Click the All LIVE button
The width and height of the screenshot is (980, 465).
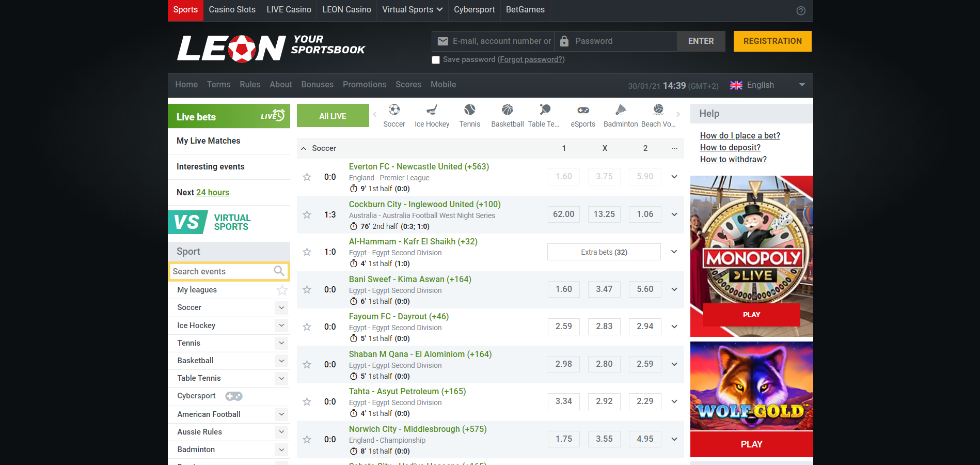pos(333,116)
